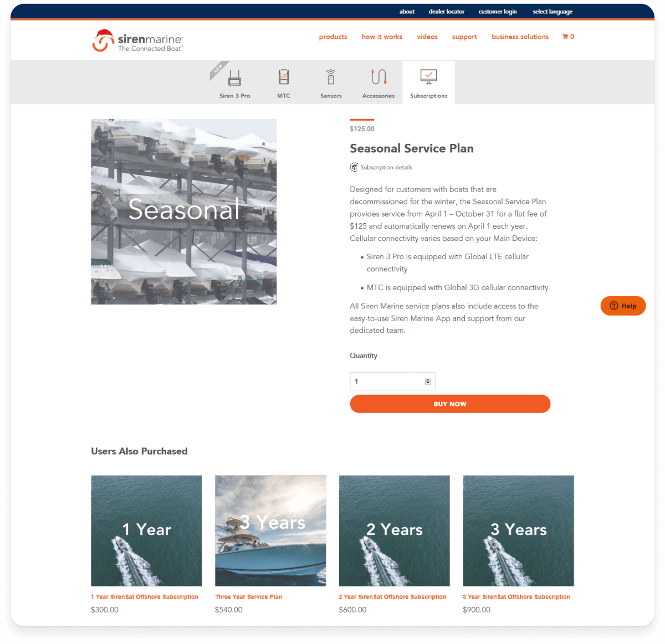Open the 2 Years SirenSat thumbnail
Viewport: 665px width, 644px height.
click(x=395, y=530)
